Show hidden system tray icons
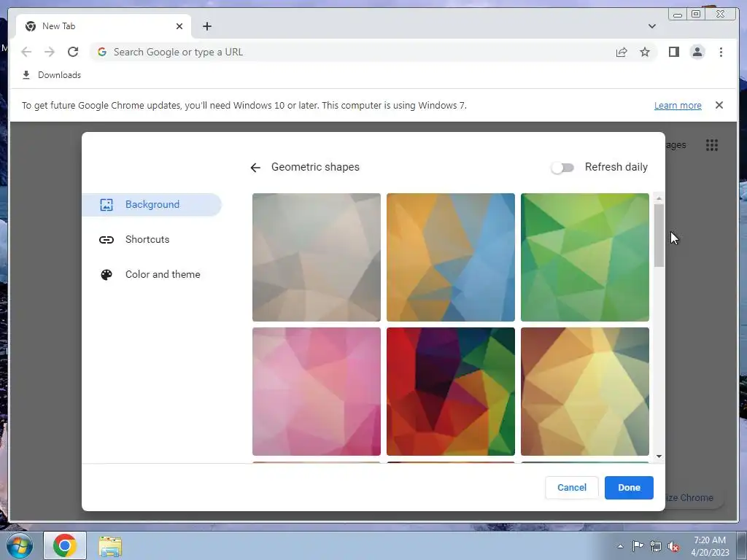Viewport: 747px width, 560px height. [x=620, y=546]
